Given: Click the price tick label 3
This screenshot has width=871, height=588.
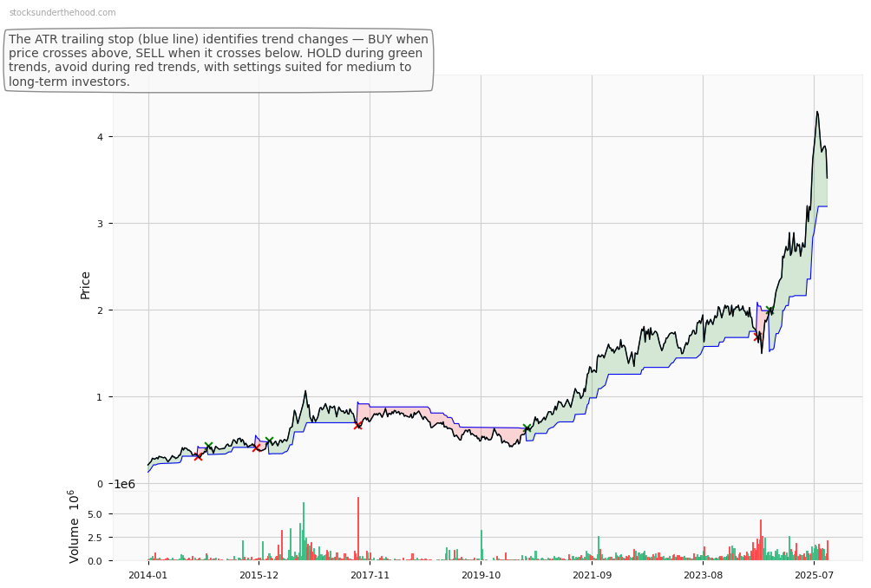Looking at the screenshot, I should pyautogui.click(x=101, y=224).
